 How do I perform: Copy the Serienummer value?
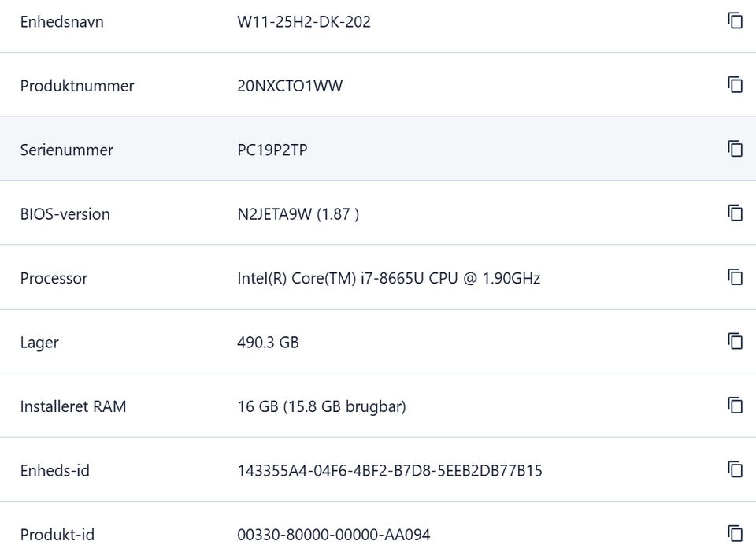pyautogui.click(x=735, y=149)
